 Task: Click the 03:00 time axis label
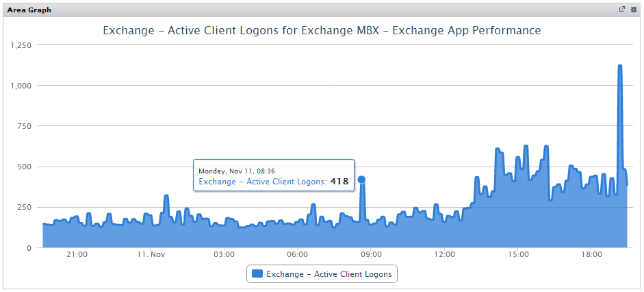224,255
